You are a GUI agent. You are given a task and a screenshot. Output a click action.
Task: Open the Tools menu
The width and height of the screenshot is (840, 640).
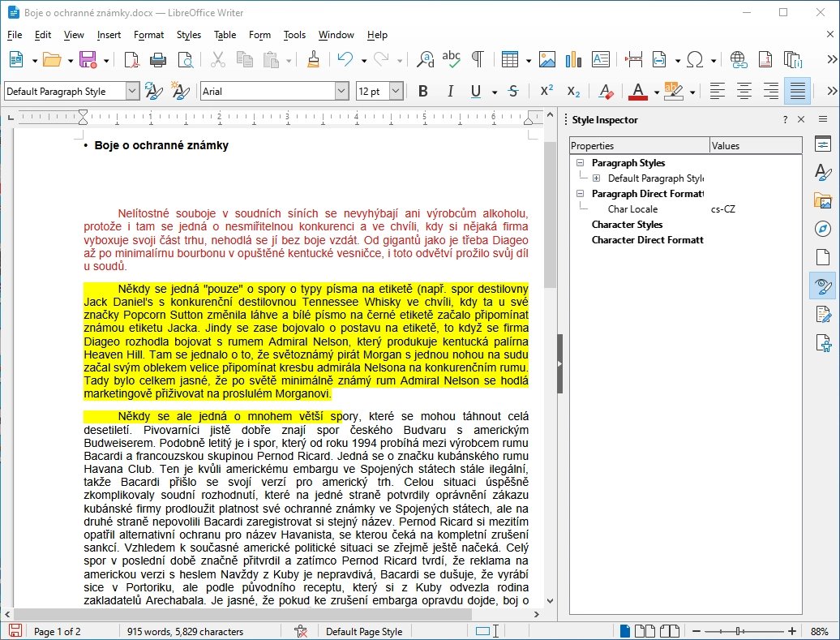click(x=294, y=35)
